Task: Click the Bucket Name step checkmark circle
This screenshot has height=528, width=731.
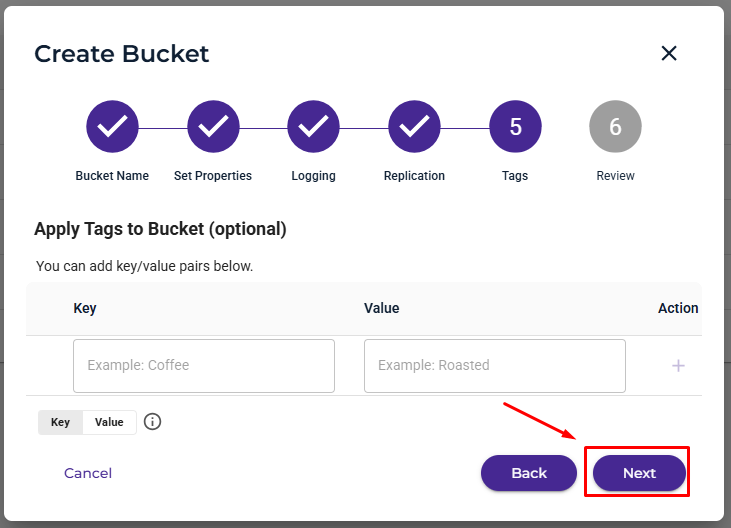Action: pyautogui.click(x=112, y=126)
